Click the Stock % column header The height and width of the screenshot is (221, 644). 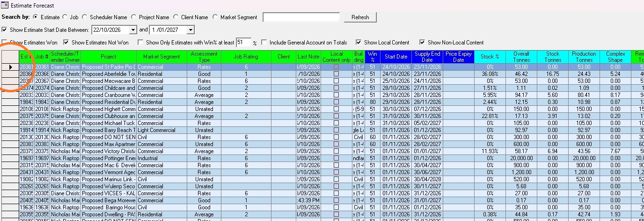[490, 57]
